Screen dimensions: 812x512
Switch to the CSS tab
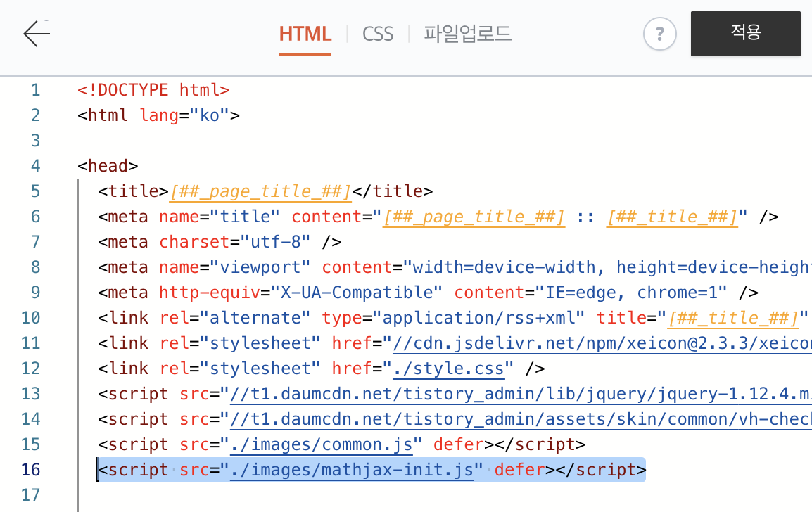click(x=378, y=34)
